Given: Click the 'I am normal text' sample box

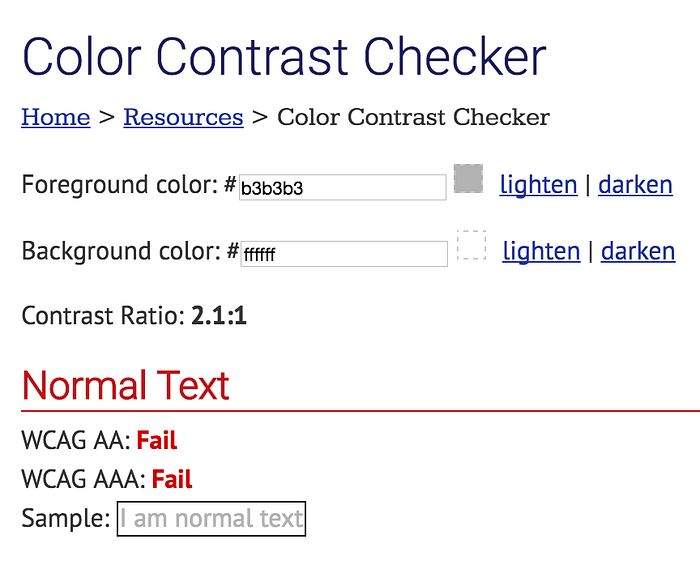Looking at the screenshot, I should pyautogui.click(x=211, y=519).
